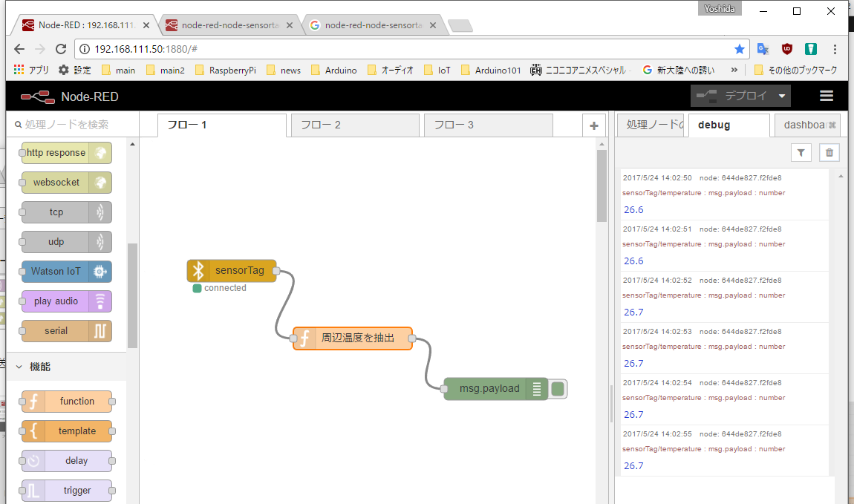Switch to フロー 2 tab

pos(354,125)
